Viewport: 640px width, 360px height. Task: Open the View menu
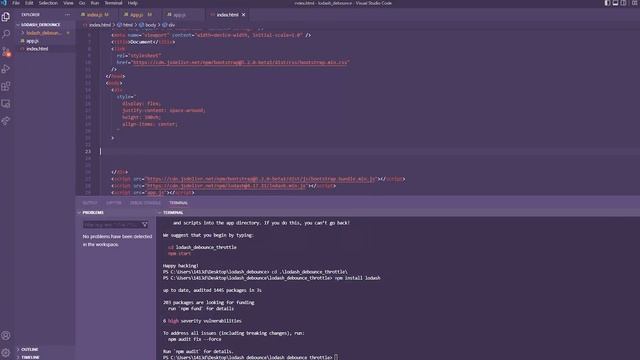pos(68,3)
